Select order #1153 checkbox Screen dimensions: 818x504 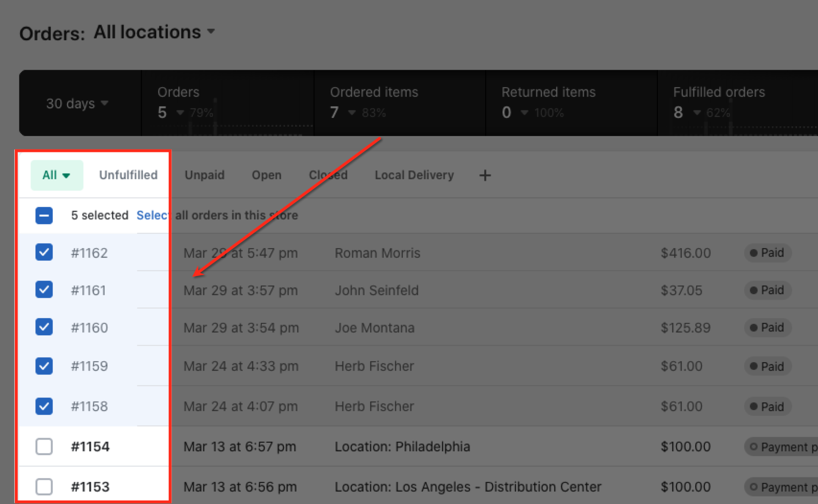click(44, 487)
